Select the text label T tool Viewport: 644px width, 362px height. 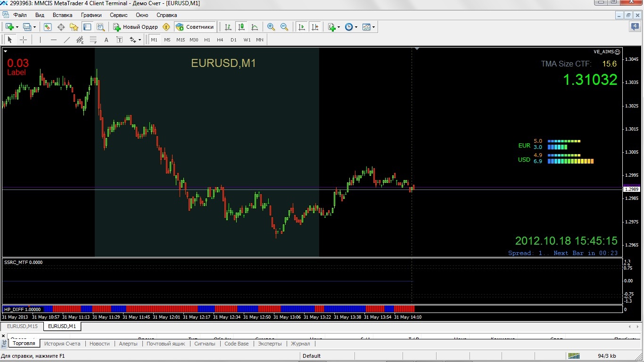[119, 40]
